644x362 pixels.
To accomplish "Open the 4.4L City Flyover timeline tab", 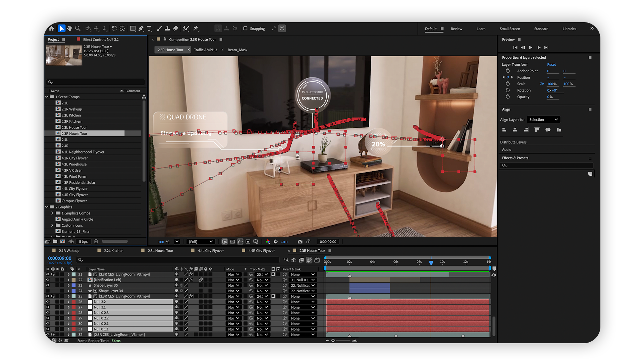I will click(210, 251).
